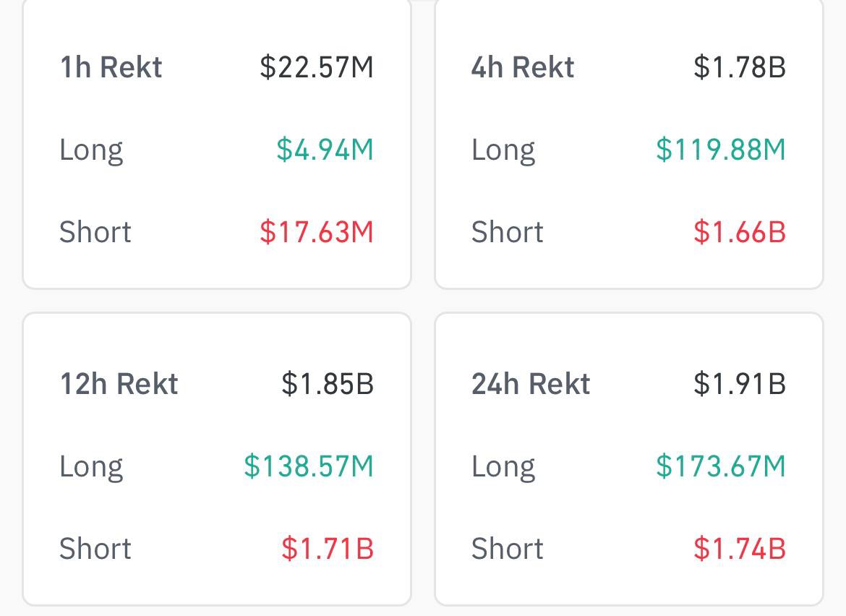Viewport: 846px width, 616px height.
Task: Open the 24h Rekt card heading
Action: 531,384
